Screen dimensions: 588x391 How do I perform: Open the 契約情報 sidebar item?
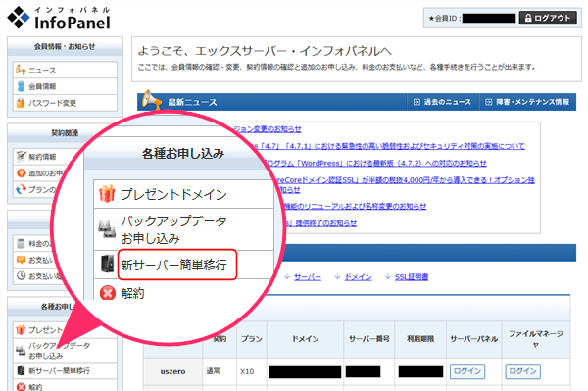click(x=42, y=157)
